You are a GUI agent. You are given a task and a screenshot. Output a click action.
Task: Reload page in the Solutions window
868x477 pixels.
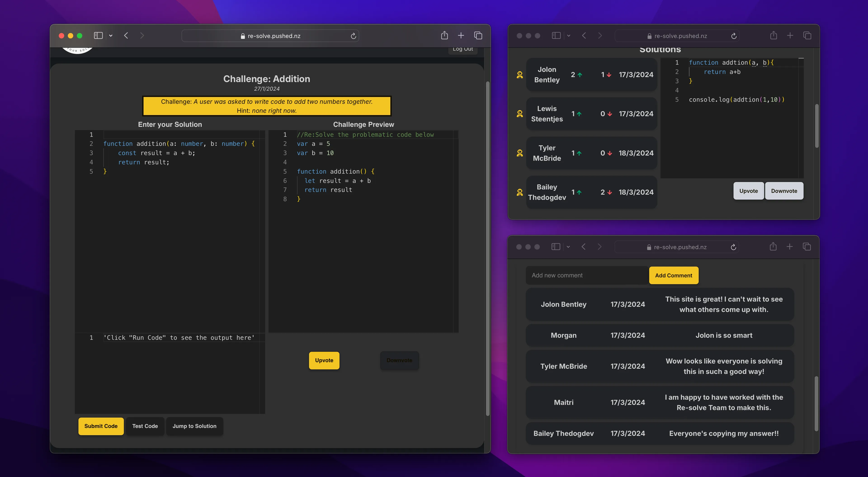tap(734, 36)
